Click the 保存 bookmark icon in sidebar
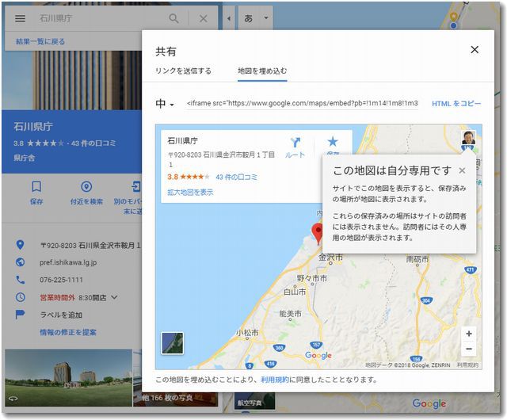507x420 pixels. pos(36,187)
